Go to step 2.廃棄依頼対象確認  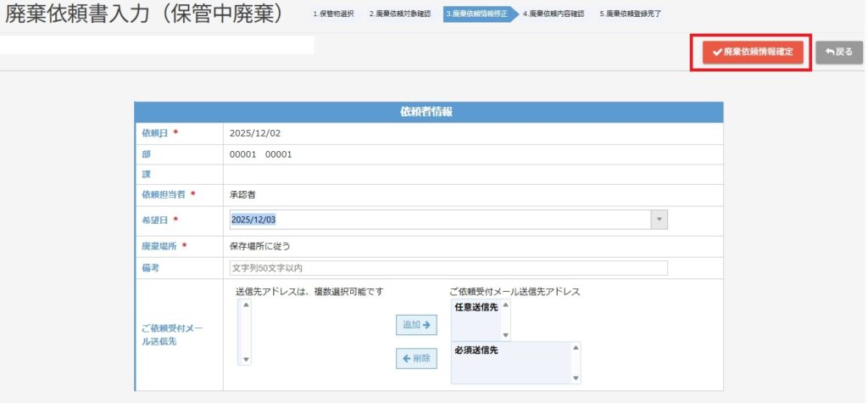(399, 14)
